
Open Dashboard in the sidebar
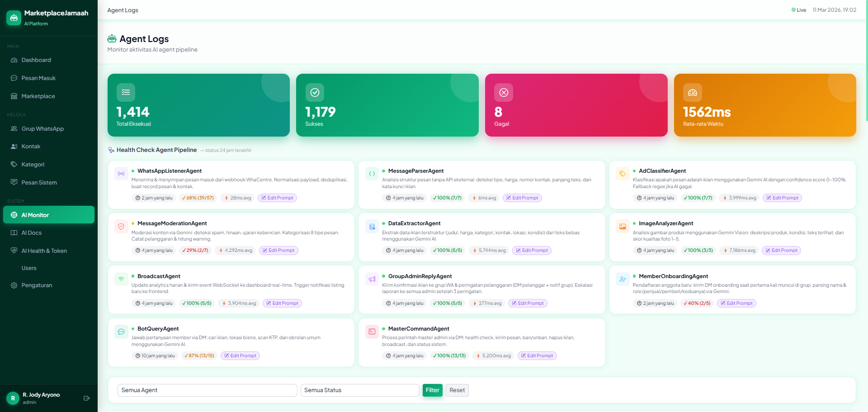[36, 60]
